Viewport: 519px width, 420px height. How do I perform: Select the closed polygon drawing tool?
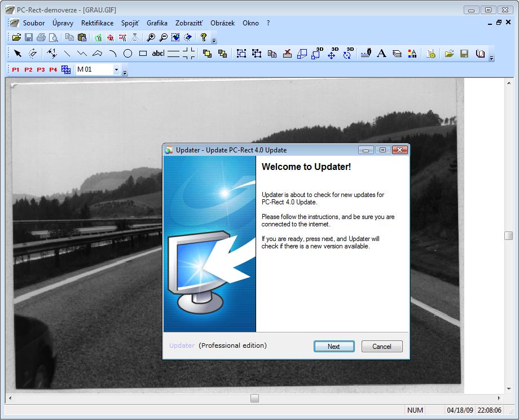[x=97, y=53]
